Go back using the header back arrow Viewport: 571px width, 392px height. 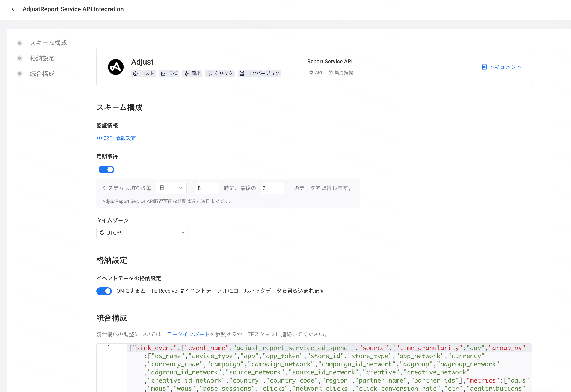[13, 9]
